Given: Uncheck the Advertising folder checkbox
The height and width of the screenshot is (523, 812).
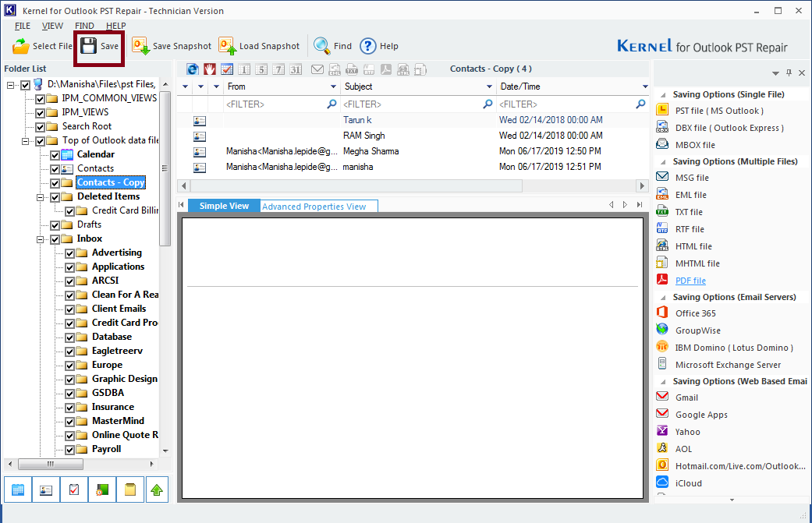Looking at the screenshot, I should tap(70, 253).
